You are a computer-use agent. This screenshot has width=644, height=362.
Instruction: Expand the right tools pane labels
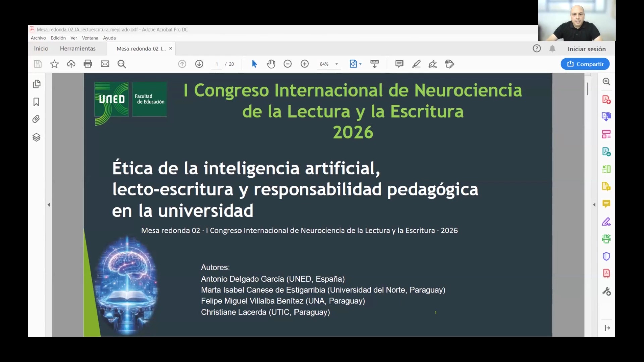click(x=607, y=328)
